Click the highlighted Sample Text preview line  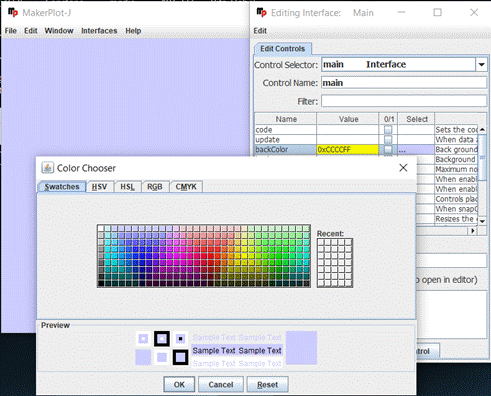[237, 351]
